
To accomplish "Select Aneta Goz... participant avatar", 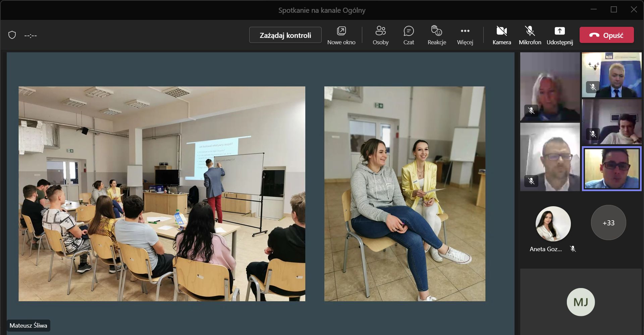I will (553, 224).
